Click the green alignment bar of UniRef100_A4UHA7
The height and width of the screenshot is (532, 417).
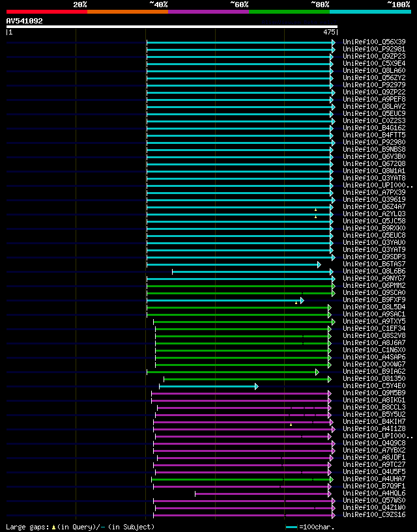[242, 479]
